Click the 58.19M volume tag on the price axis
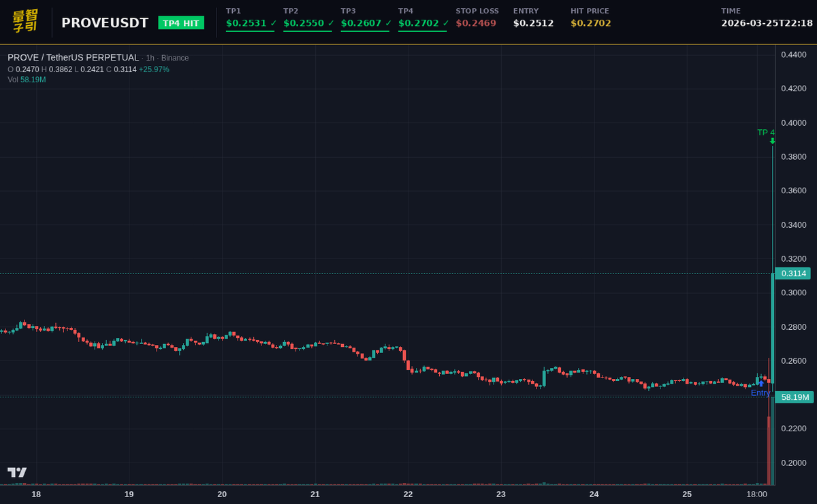817x504 pixels. tap(794, 397)
